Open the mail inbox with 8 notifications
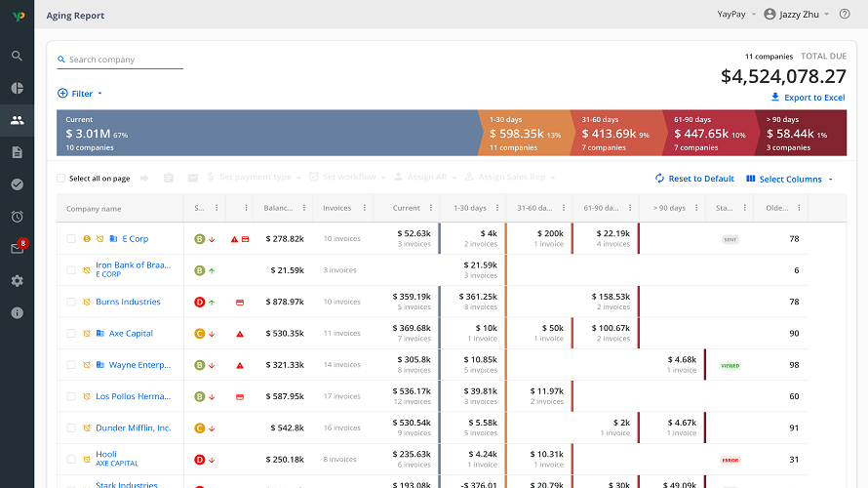Image resolution: width=868 pixels, height=488 pixels. (17, 248)
